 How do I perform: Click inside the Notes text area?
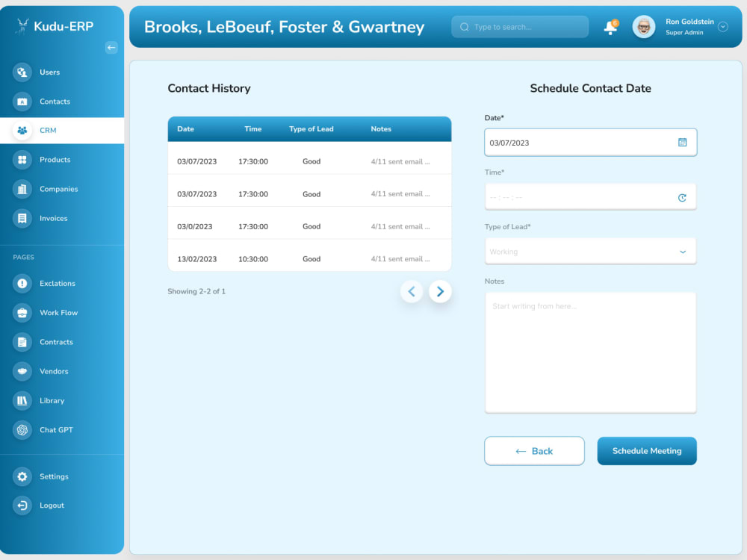tap(590, 353)
